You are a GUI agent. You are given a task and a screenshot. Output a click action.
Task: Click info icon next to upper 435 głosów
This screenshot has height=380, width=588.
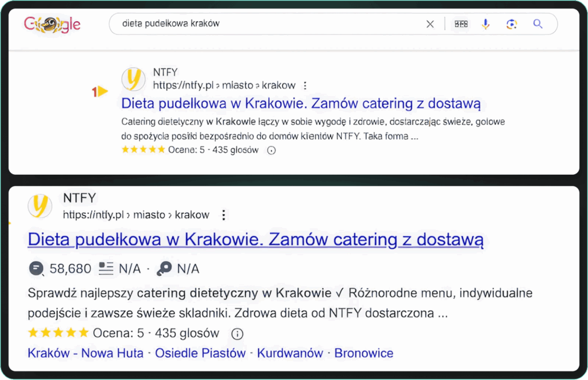click(272, 151)
